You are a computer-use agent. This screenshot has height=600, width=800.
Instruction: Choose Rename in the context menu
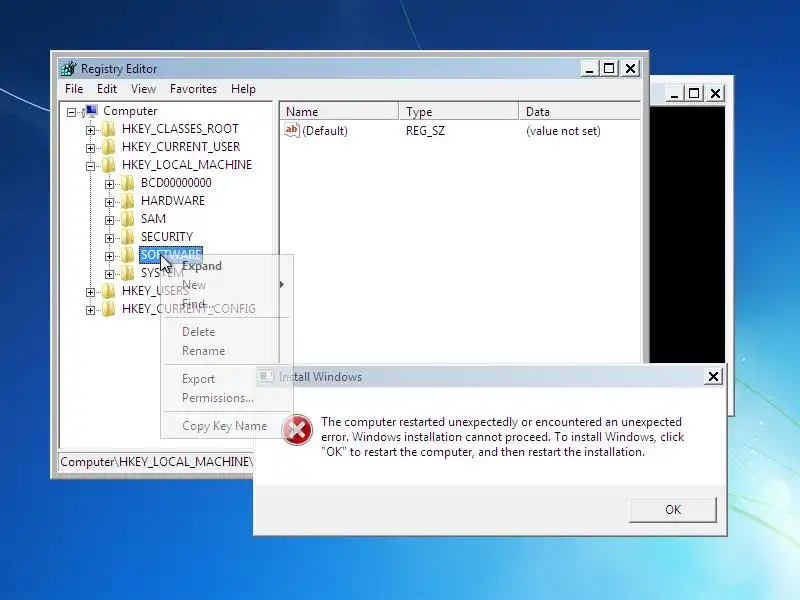[227, 351]
